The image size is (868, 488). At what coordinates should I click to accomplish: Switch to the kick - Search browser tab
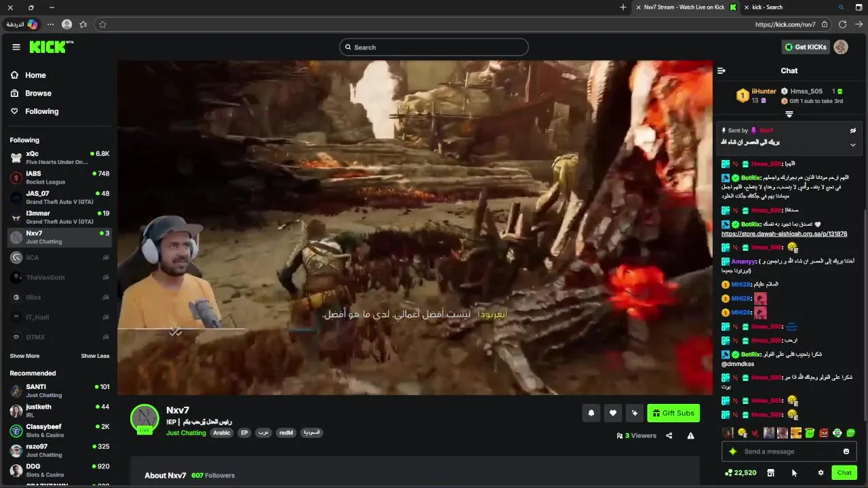coord(767,7)
